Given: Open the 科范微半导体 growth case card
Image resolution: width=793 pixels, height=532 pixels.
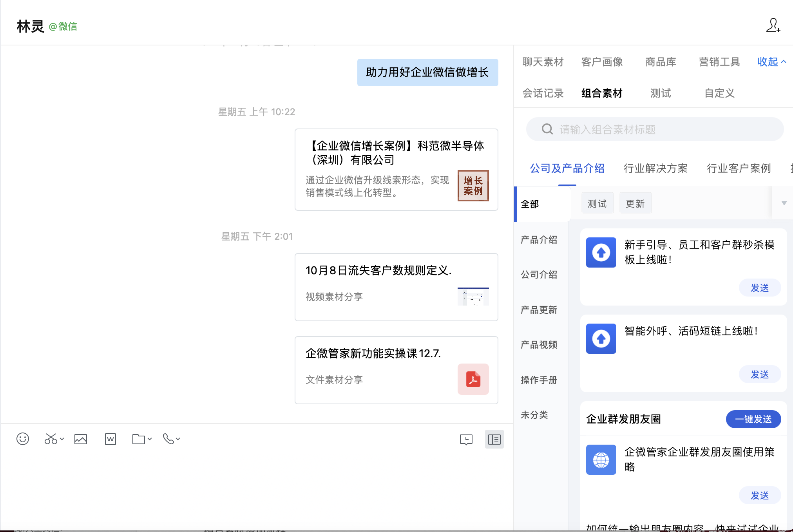Looking at the screenshot, I should click(x=396, y=169).
